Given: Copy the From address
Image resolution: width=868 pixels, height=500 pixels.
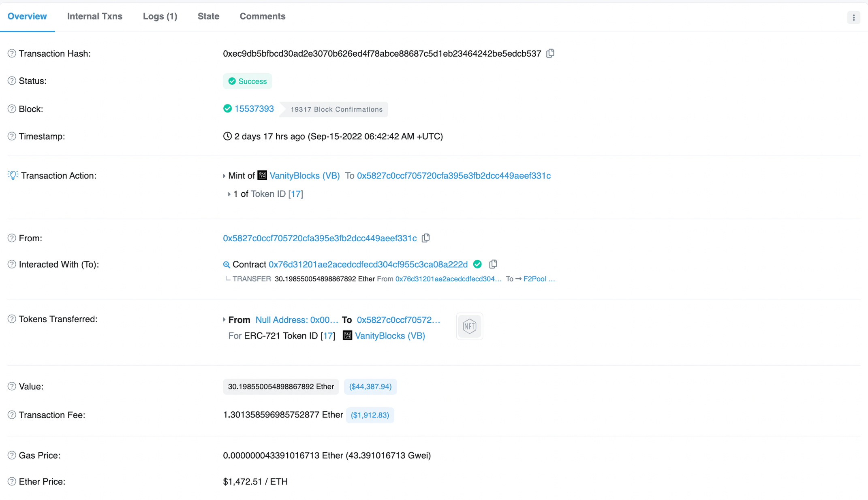Looking at the screenshot, I should [x=425, y=238].
